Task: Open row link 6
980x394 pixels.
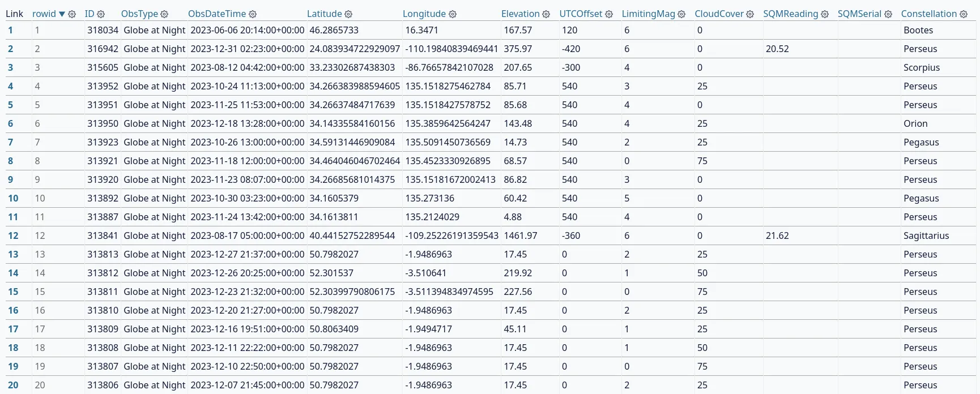Action: tap(10, 123)
